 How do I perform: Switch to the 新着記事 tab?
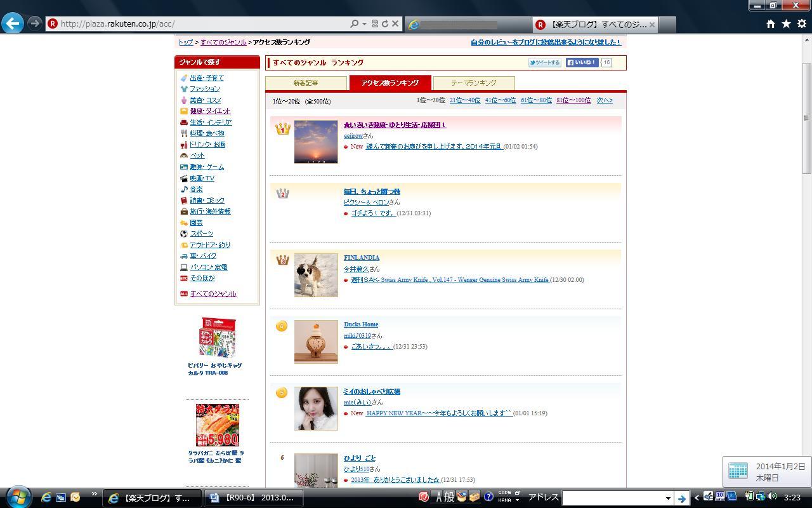tap(306, 83)
